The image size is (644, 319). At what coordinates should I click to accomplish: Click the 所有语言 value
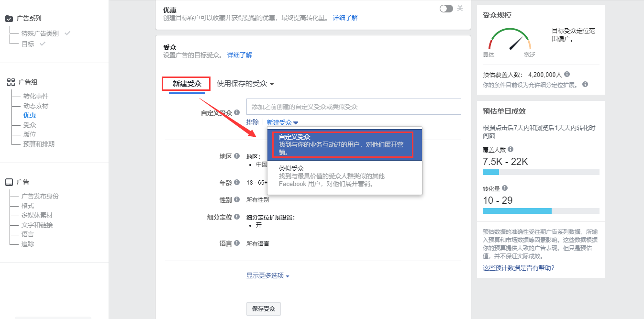[258, 243]
